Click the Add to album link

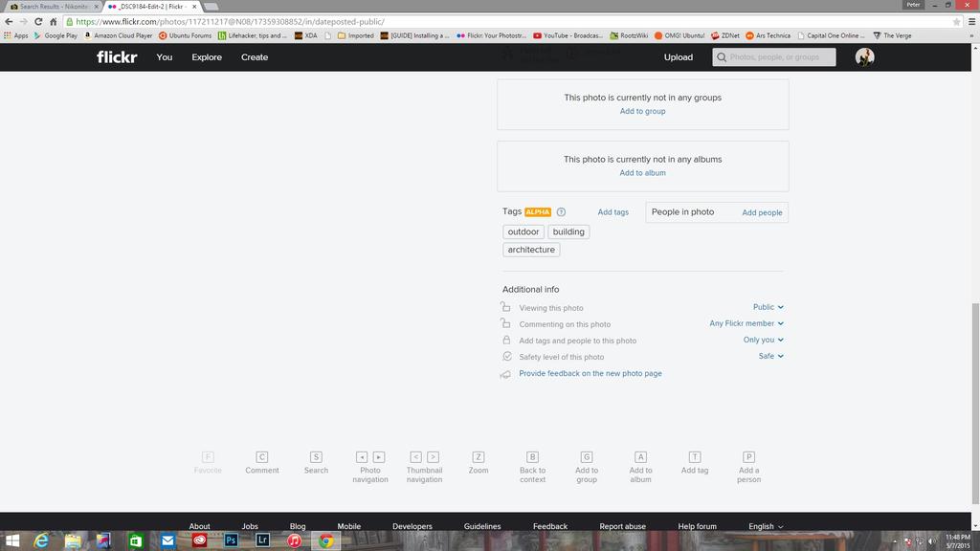coord(642,173)
